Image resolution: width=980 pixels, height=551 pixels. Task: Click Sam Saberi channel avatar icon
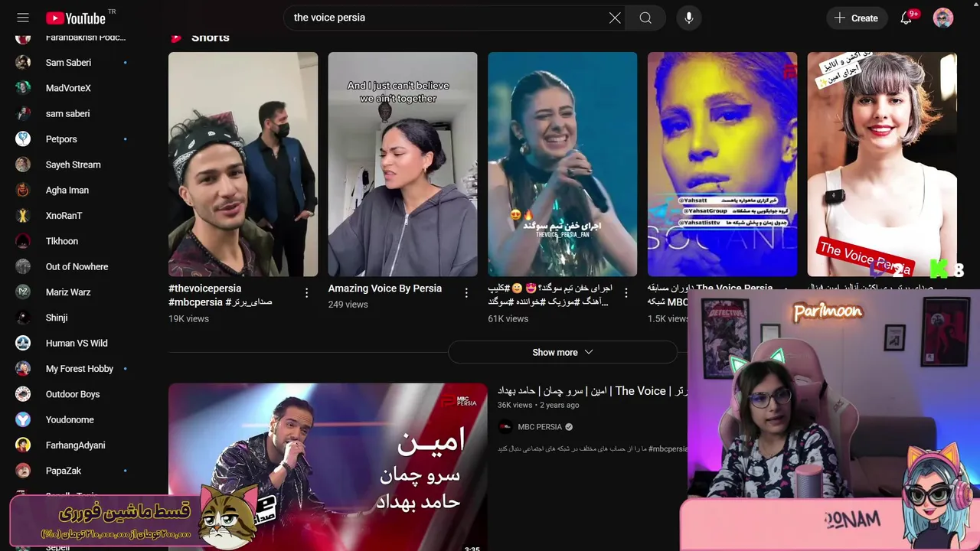pyautogui.click(x=23, y=63)
